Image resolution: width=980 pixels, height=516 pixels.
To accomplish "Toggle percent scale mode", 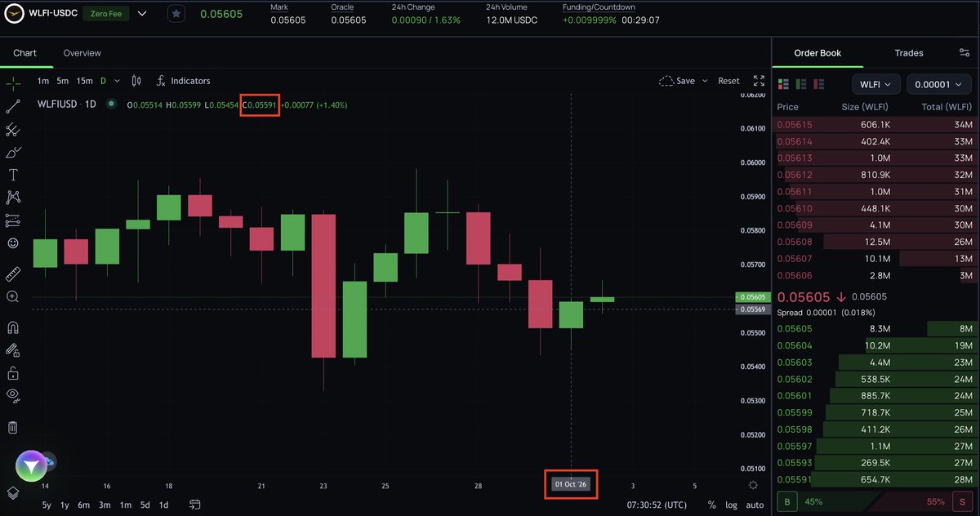I will (712, 505).
